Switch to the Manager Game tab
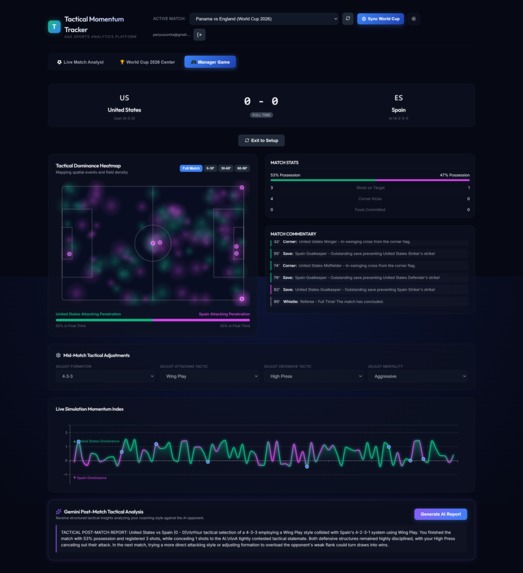Viewport: 523px width, 573px height. (210, 62)
